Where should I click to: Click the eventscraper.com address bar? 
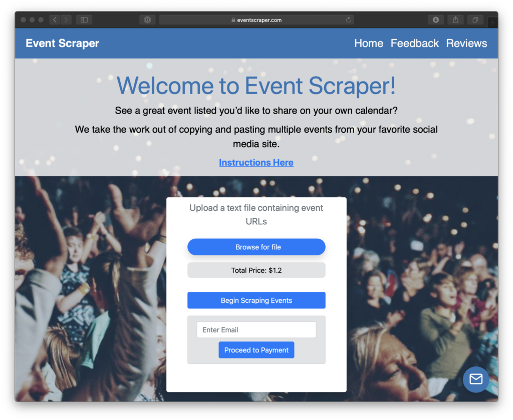256,20
